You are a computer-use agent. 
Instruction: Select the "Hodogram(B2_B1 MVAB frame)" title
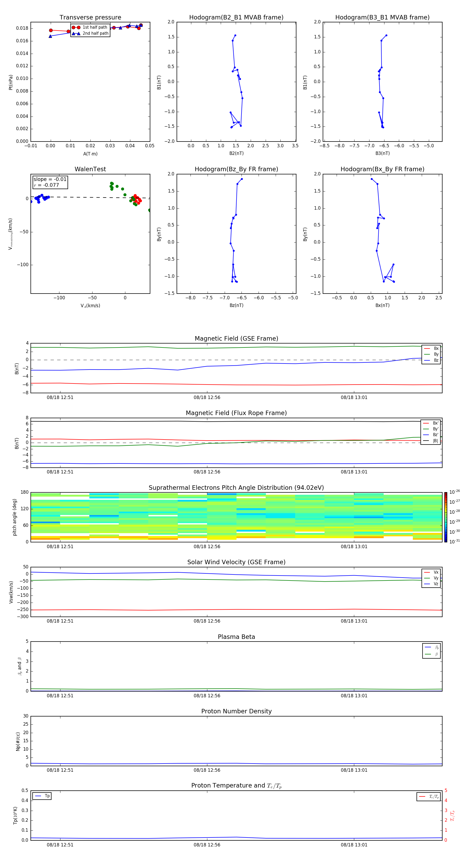point(236,17)
